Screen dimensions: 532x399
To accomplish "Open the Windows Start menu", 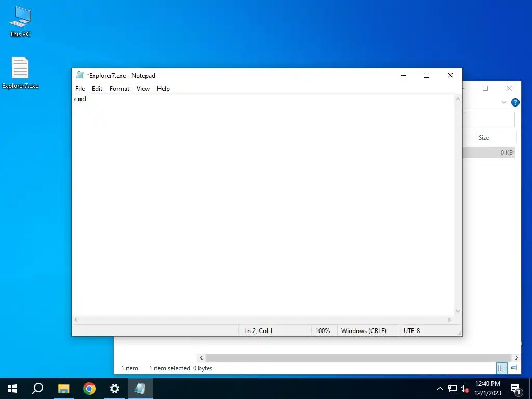I will pos(12,389).
